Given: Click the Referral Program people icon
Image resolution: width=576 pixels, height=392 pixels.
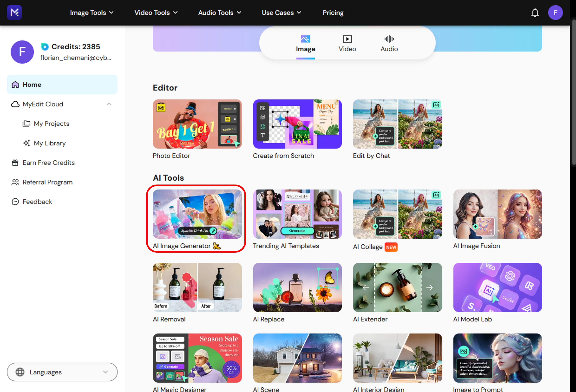Looking at the screenshot, I should [15, 182].
